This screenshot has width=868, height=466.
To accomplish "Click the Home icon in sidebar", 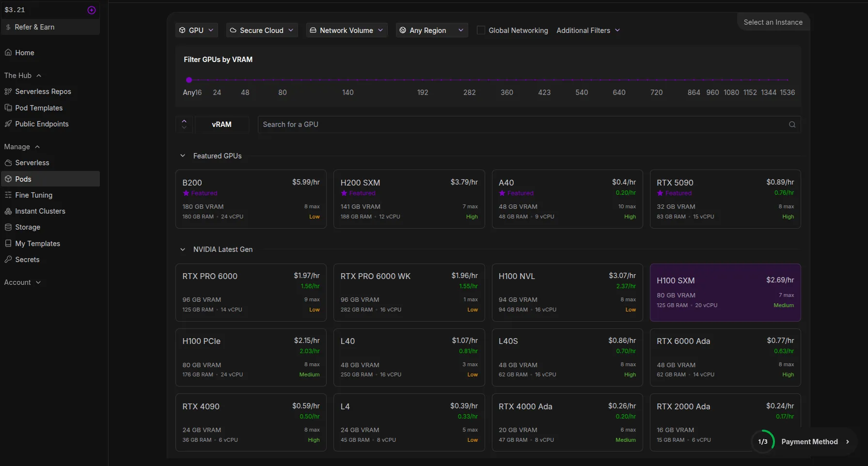I will point(8,52).
